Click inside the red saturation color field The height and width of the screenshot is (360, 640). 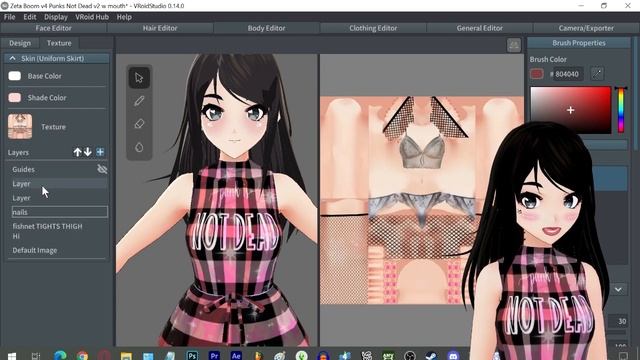571,110
